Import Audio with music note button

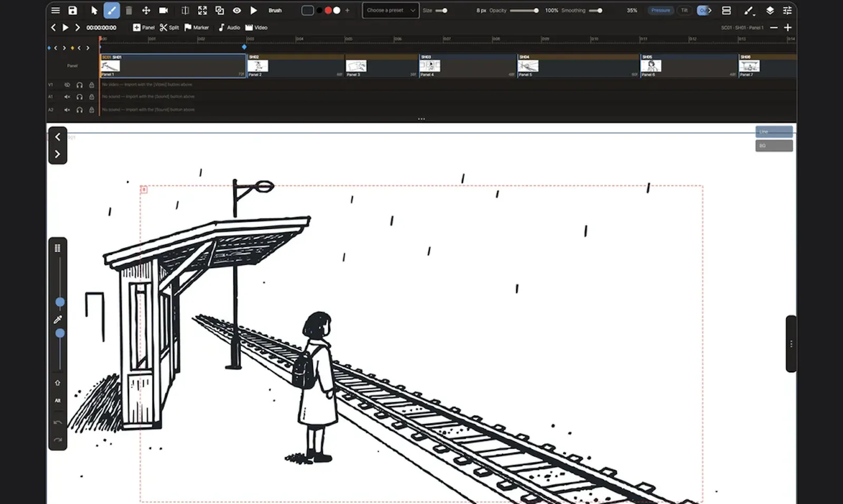229,27
